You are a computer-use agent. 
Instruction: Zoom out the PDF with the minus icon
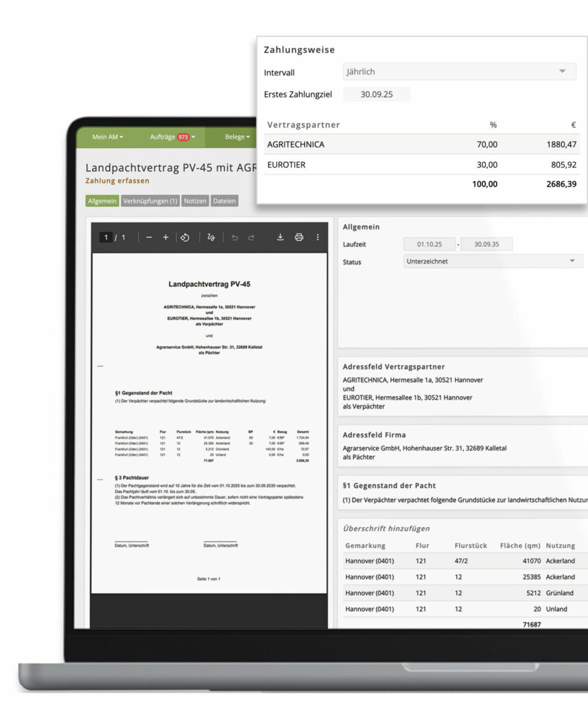click(x=149, y=238)
